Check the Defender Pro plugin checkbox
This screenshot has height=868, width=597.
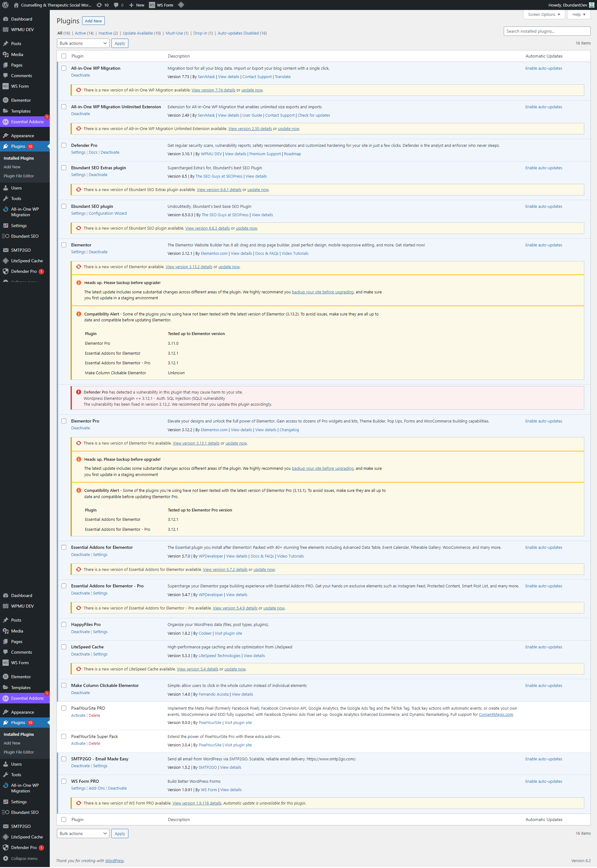(x=64, y=145)
